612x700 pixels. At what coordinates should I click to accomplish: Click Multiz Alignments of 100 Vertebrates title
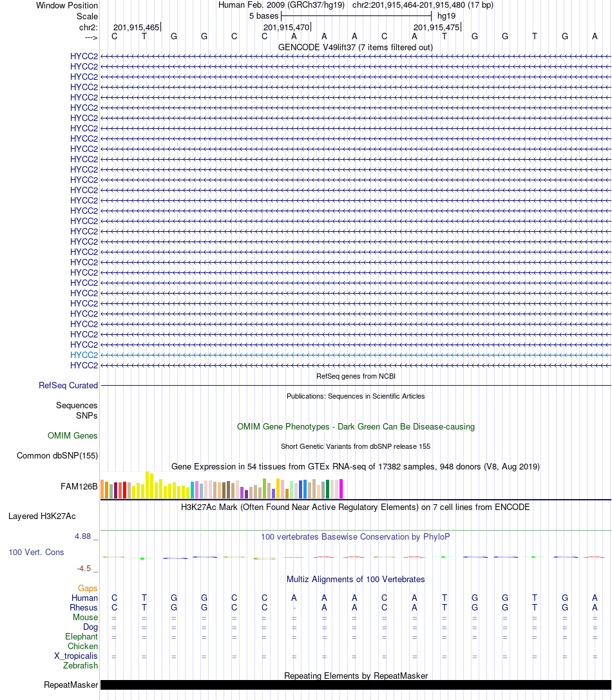tap(356, 580)
